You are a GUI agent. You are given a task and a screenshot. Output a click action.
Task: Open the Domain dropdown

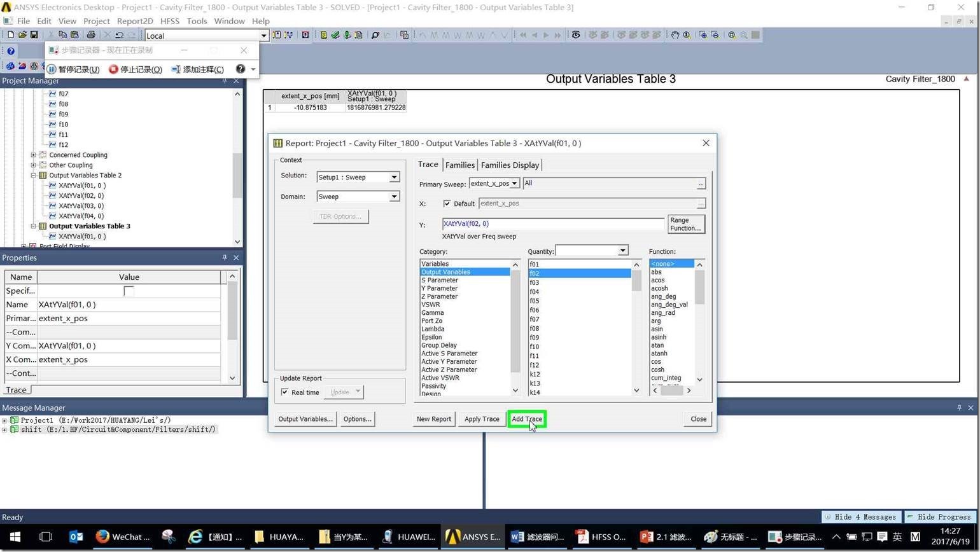[x=394, y=197]
